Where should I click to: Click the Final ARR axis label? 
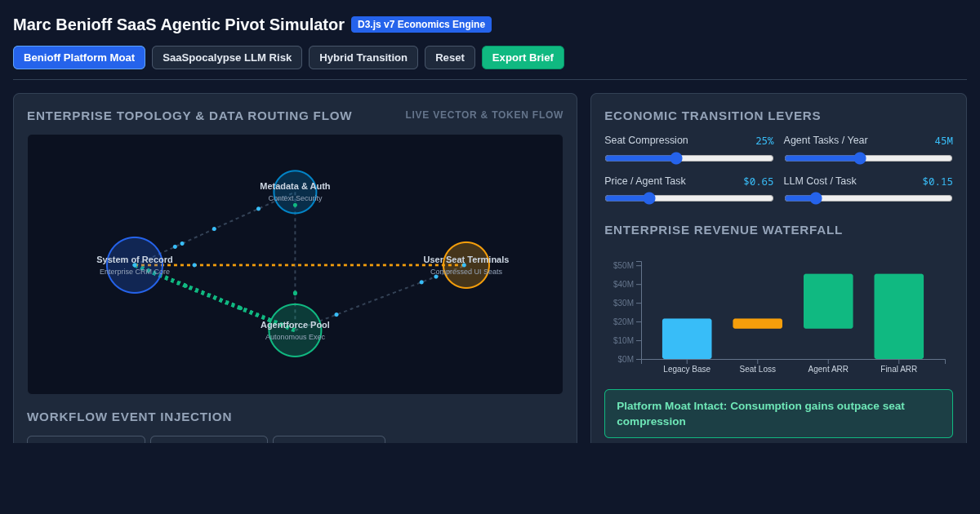[x=898, y=370]
